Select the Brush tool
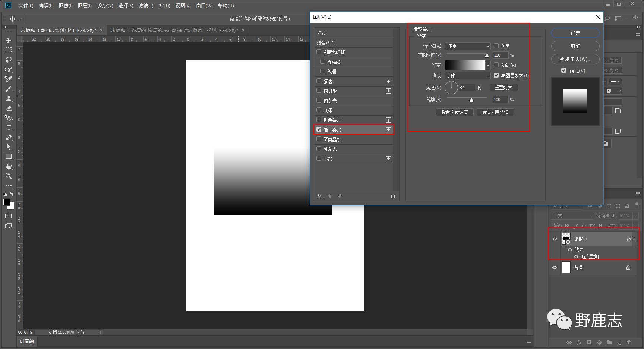644x349 pixels. [x=9, y=89]
